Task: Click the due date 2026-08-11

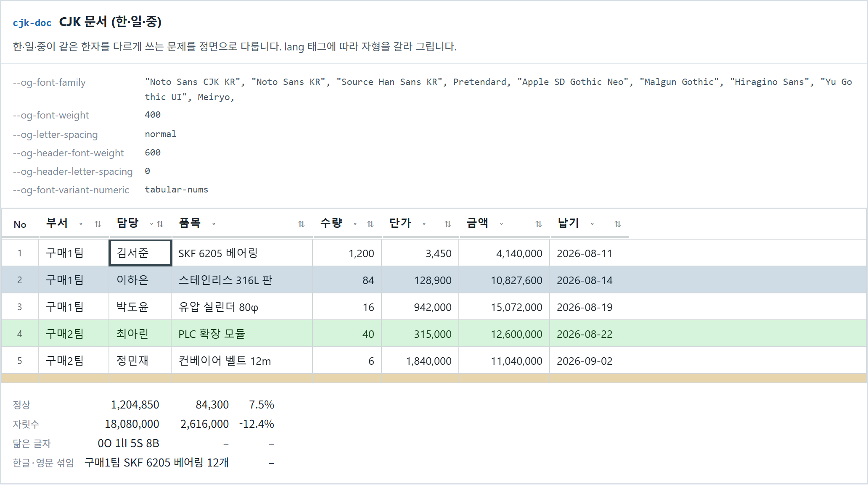Action: click(585, 253)
